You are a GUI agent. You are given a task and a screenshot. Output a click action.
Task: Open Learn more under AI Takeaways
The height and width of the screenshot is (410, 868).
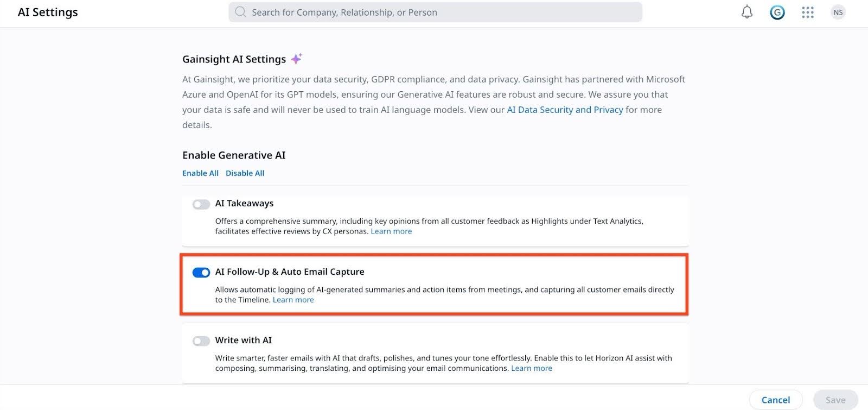391,231
